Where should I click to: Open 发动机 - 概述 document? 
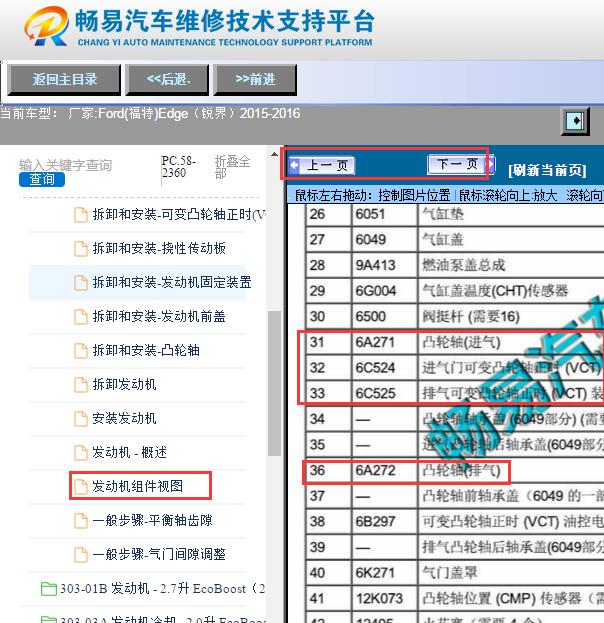tap(129, 452)
